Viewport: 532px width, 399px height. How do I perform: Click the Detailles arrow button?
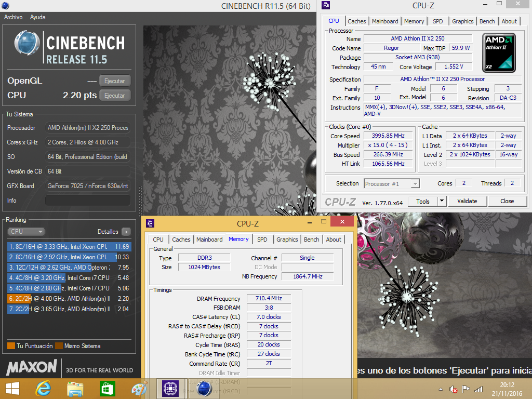[126, 232]
